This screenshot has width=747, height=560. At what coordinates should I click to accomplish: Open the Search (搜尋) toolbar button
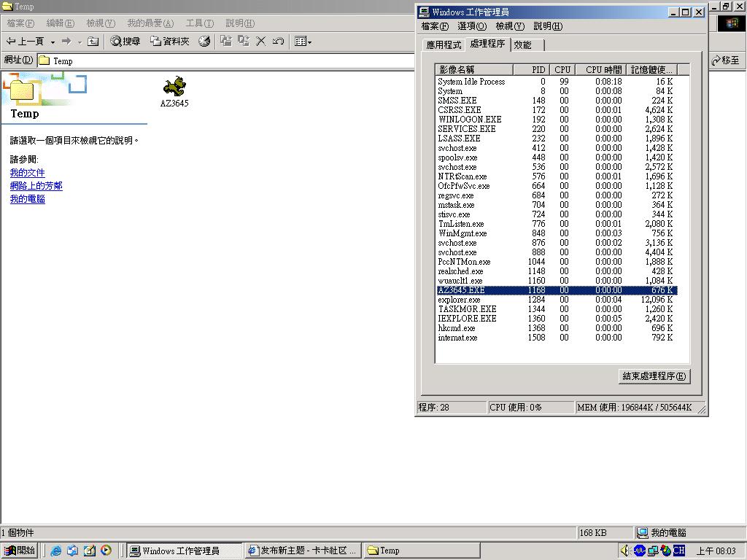(x=125, y=42)
